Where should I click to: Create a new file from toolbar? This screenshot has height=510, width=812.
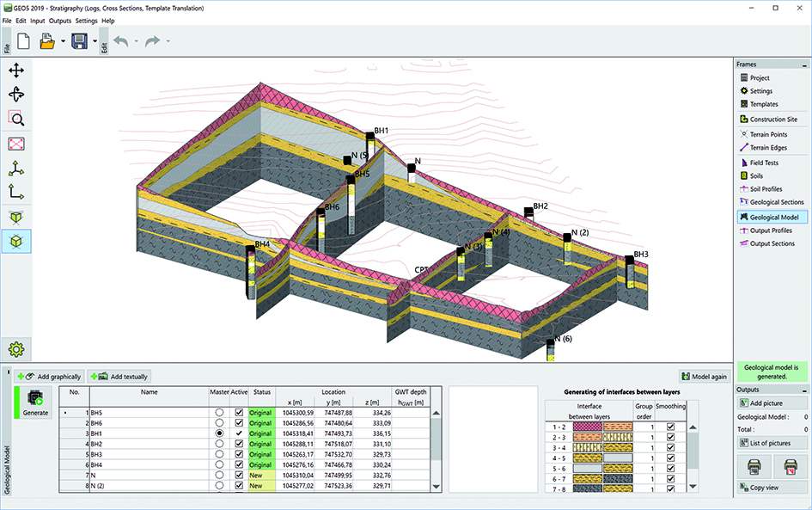[x=24, y=40]
